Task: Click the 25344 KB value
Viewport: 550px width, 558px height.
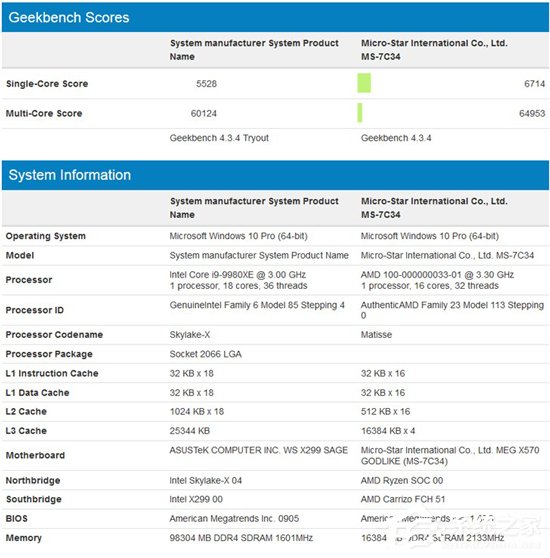Action: pyautogui.click(x=190, y=431)
